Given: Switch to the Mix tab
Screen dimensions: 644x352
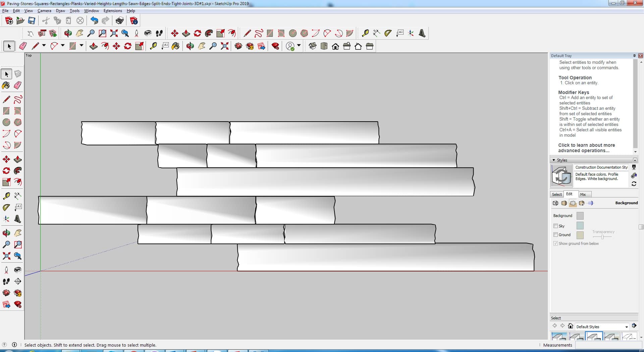Looking at the screenshot, I should (x=583, y=194).
